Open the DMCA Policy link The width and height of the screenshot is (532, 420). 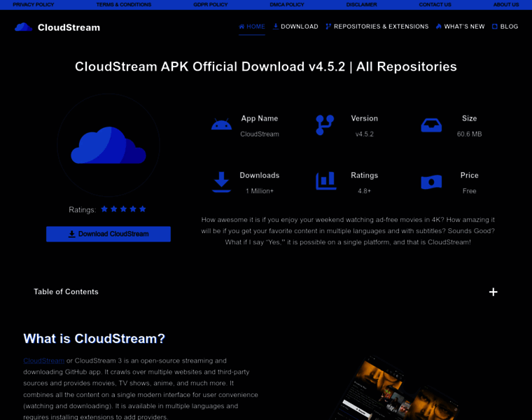pos(287,5)
